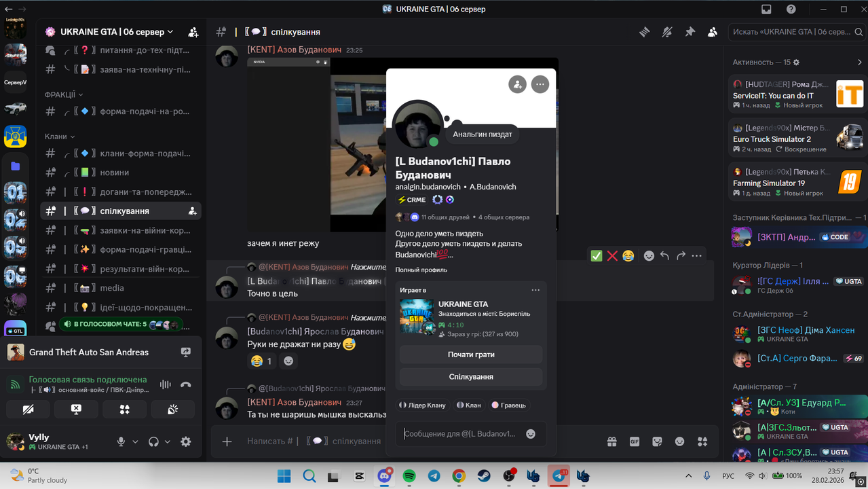Open emoji picker in profile message field
The height and width of the screenshot is (489, 868).
pos(531,434)
